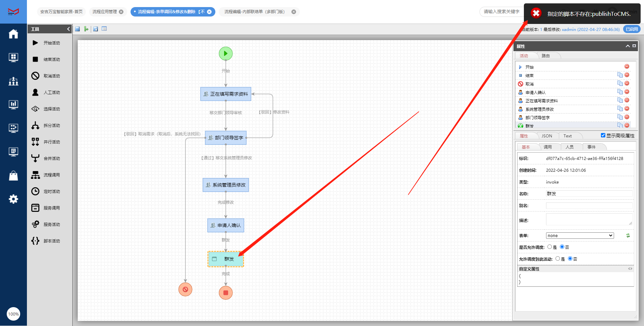The height and width of the screenshot is (326, 644).
Task: Click the 描述 text area
Action: click(589, 219)
